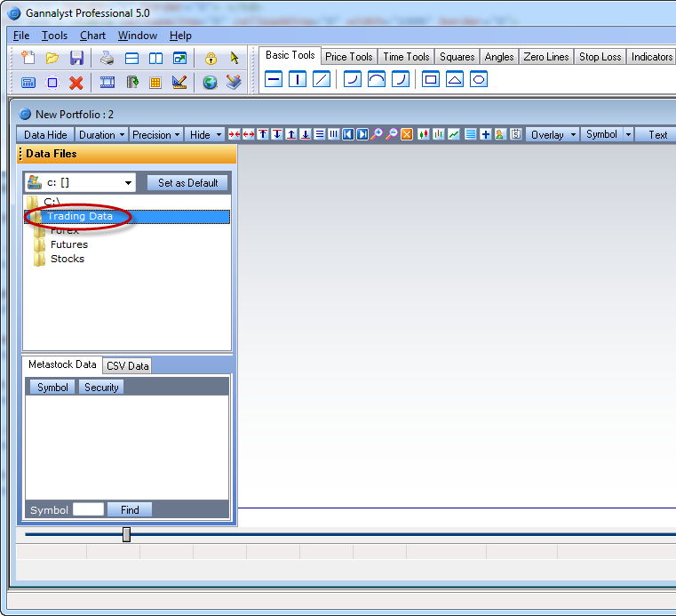676x616 pixels.
Task: Switch to the CSV Data tab
Action: [x=127, y=366]
